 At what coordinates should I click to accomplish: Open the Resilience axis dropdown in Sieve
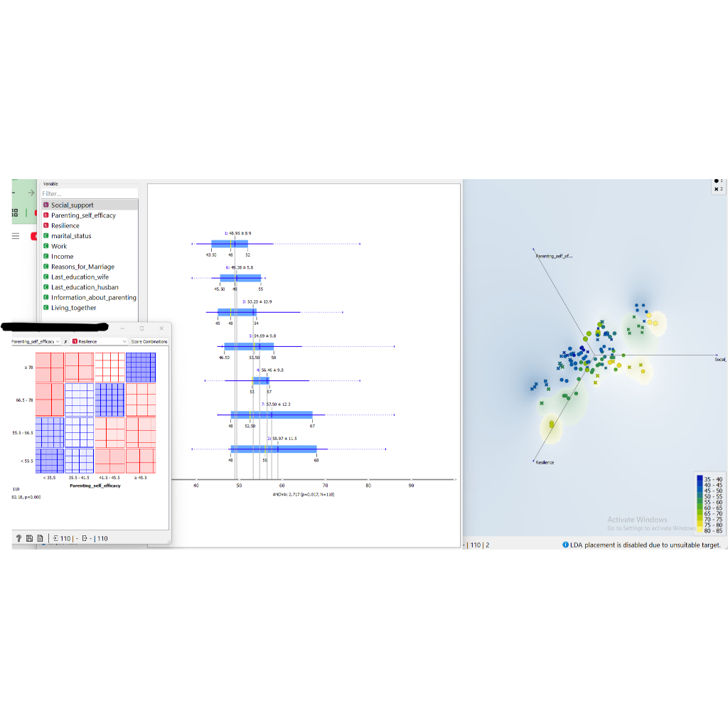point(100,341)
